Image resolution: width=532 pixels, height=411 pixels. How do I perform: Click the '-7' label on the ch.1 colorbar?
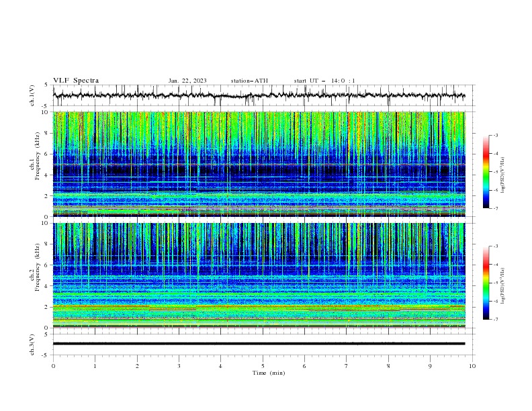[x=495, y=208]
